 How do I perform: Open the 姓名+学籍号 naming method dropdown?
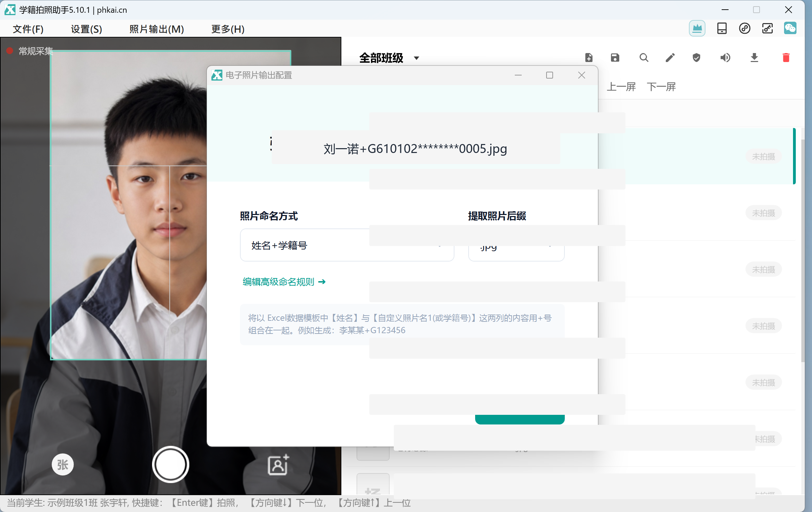click(347, 245)
